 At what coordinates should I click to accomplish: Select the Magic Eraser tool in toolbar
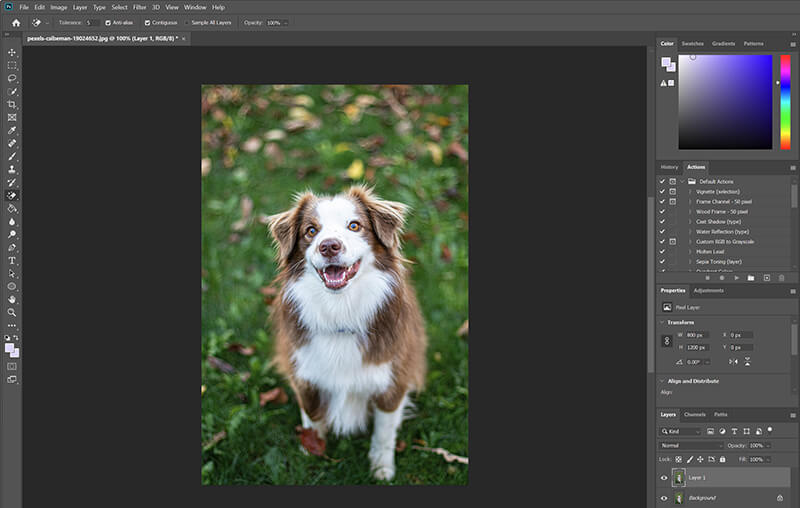12,195
